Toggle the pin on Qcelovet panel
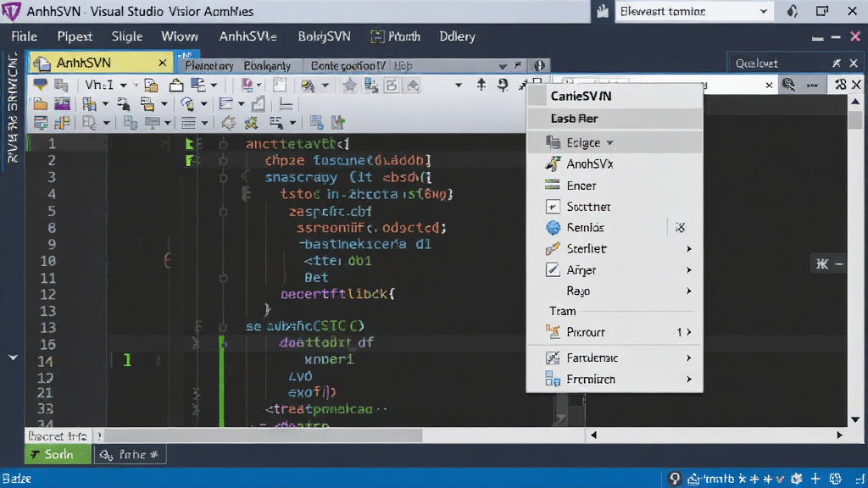 tap(837, 63)
